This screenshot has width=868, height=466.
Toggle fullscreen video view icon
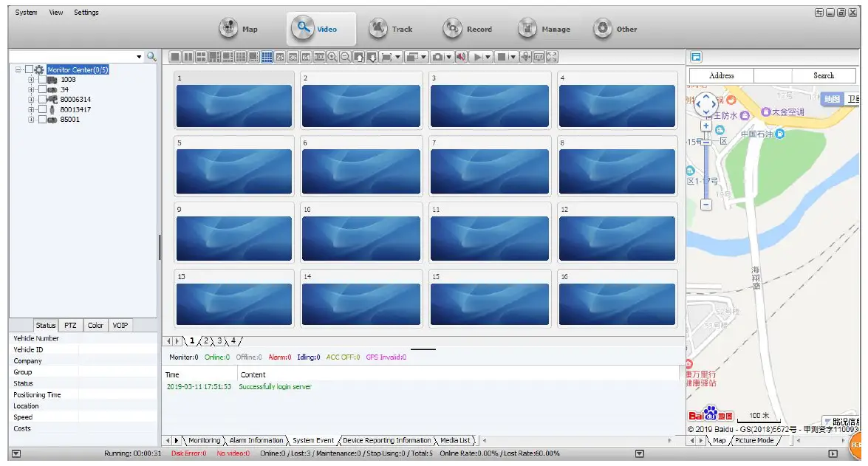click(x=551, y=57)
